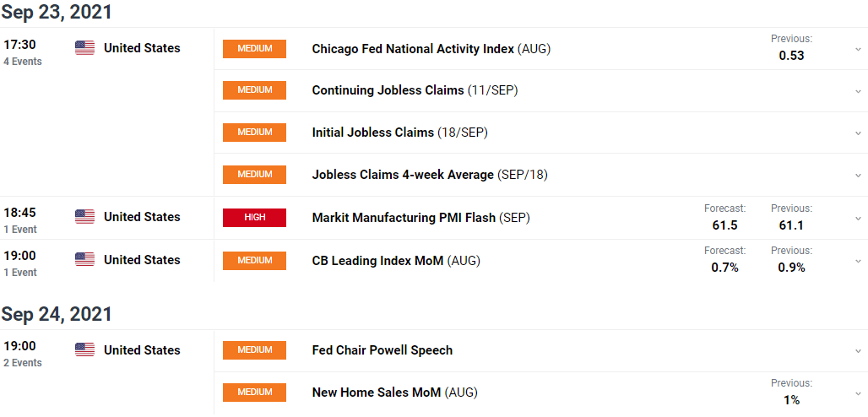Click the US flag icon at 17:30
Viewport: 868px width, 417px height.
[84, 48]
